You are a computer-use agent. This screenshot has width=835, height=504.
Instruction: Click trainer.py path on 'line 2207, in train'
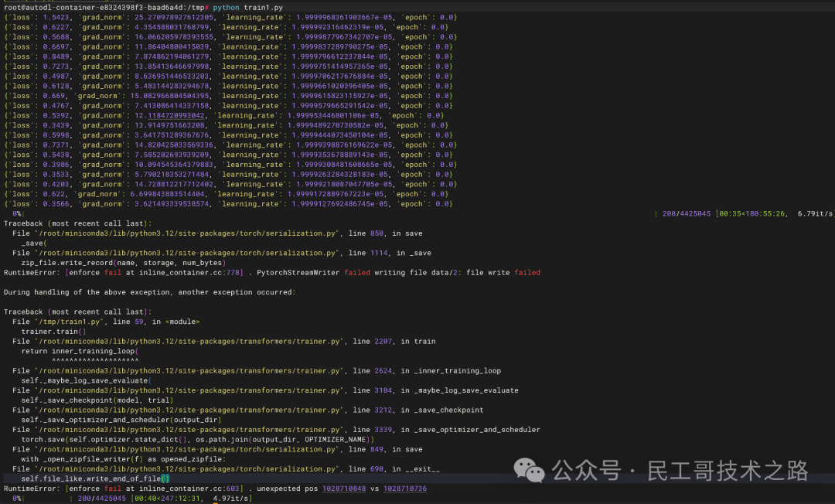[x=189, y=341]
